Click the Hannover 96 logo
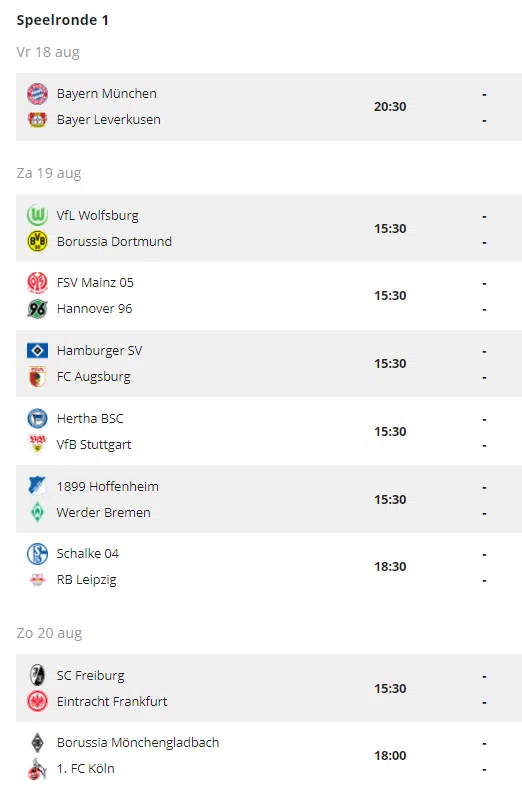Image resolution: width=522 pixels, height=789 pixels. click(37, 308)
